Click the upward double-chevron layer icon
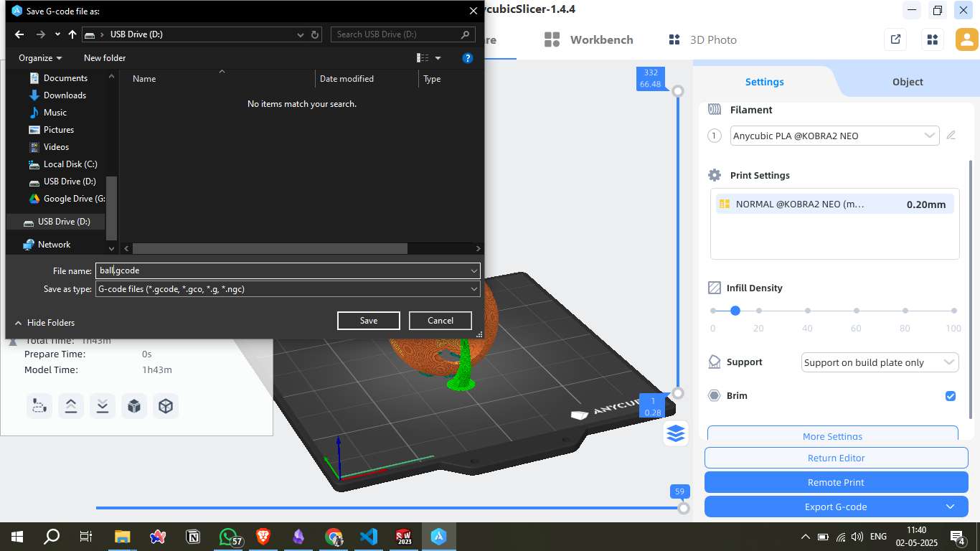Image resolution: width=980 pixels, height=551 pixels. coord(71,406)
